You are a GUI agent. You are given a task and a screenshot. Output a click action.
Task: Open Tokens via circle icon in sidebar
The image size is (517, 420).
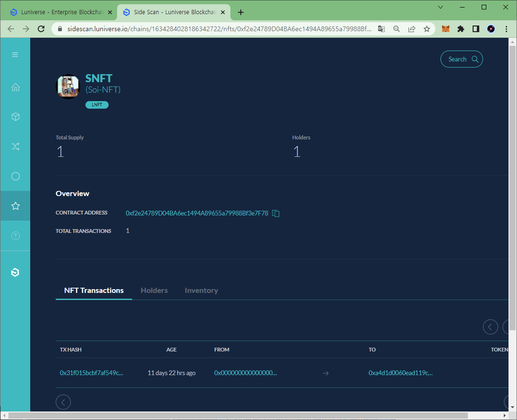[x=16, y=176]
